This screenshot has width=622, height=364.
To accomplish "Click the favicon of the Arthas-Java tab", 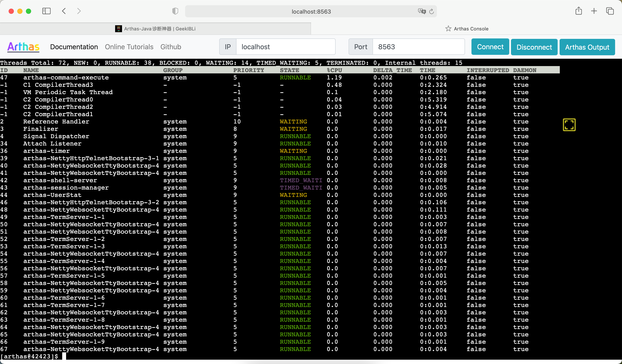I will (119, 29).
